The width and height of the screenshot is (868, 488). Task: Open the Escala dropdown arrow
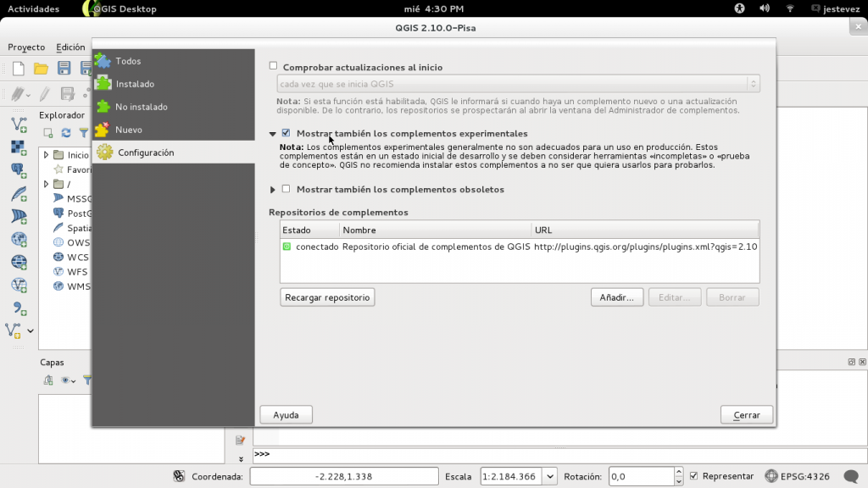point(549,476)
